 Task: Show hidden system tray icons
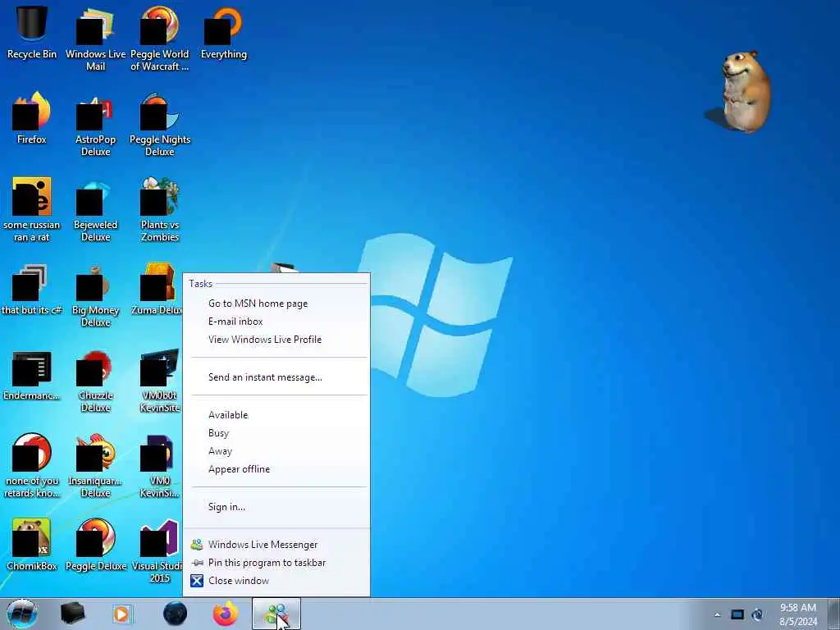coord(717,614)
